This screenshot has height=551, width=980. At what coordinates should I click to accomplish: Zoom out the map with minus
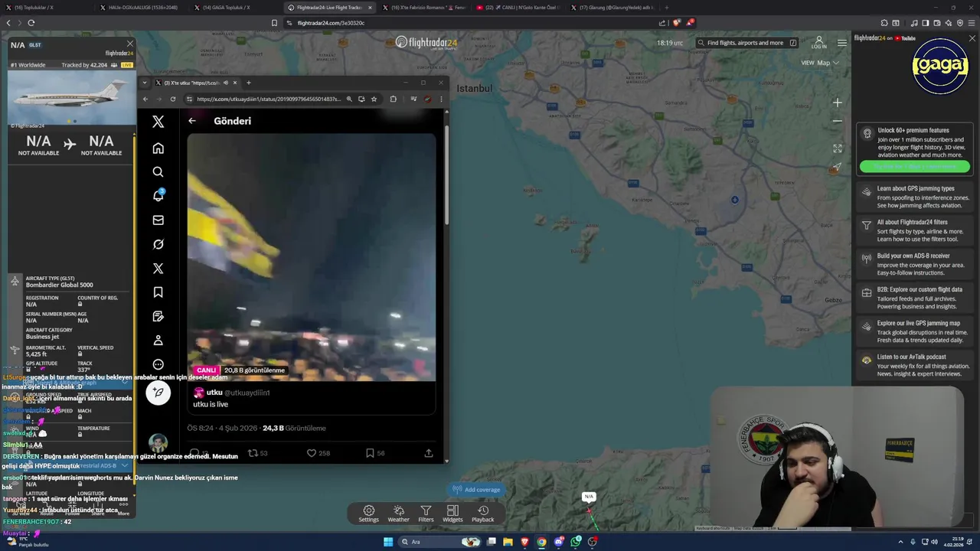tap(837, 121)
